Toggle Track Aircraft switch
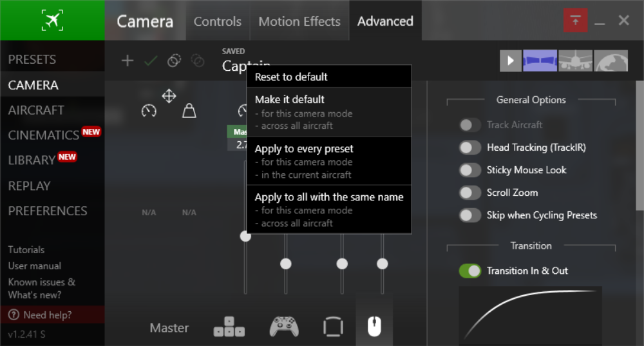This screenshot has width=644, height=346. [x=470, y=125]
